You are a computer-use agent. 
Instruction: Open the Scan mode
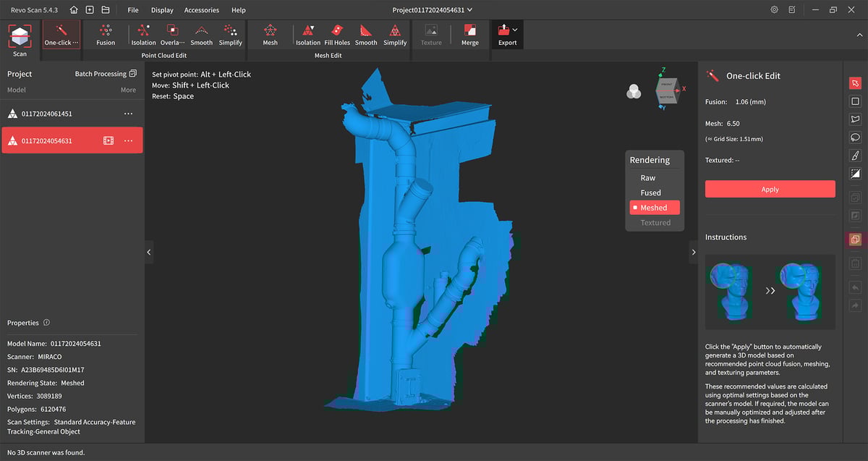tap(20, 40)
